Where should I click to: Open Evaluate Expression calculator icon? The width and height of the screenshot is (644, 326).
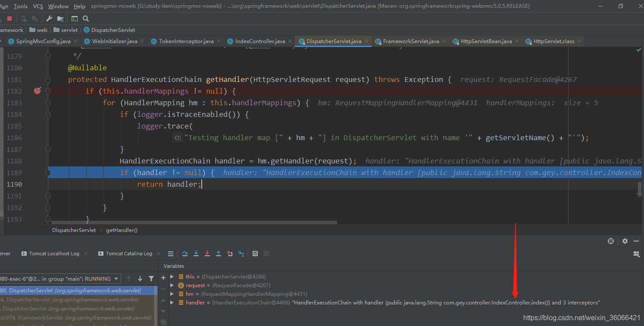(x=255, y=254)
